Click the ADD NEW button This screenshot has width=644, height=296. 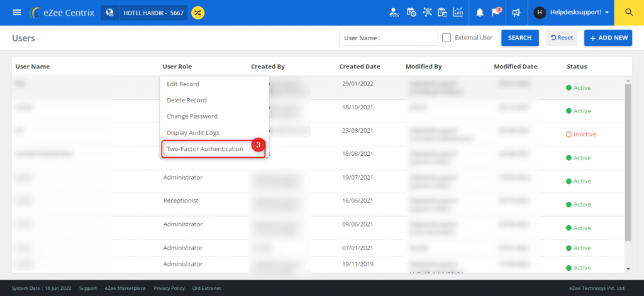[608, 38]
